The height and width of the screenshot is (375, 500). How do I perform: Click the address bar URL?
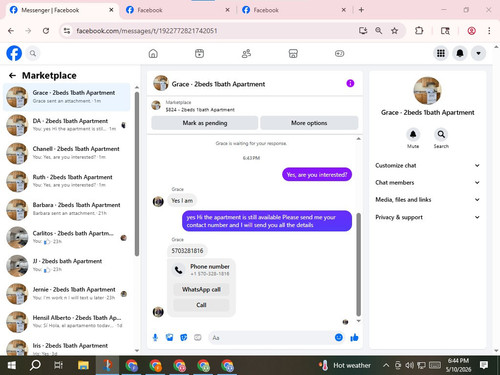(x=147, y=31)
